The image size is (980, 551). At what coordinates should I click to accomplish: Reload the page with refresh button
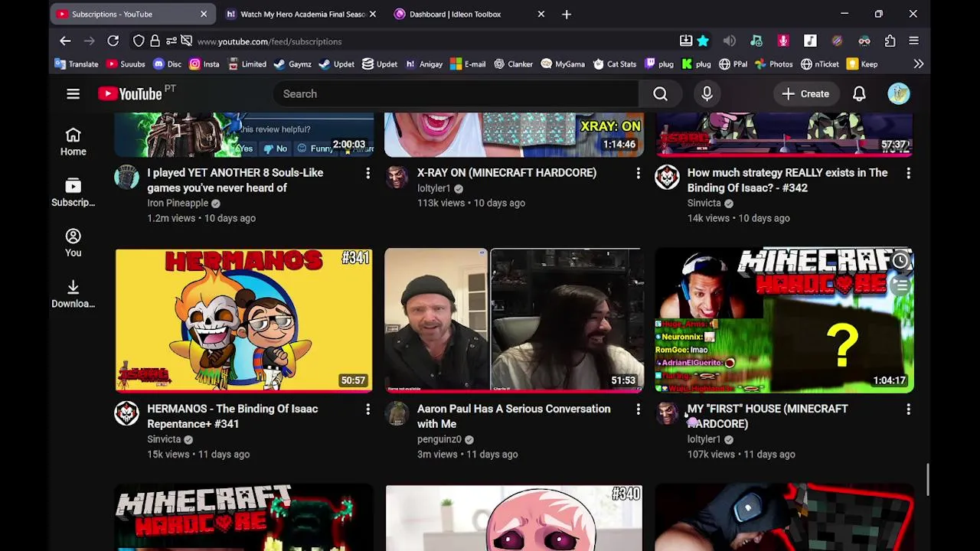click(113, 41)
